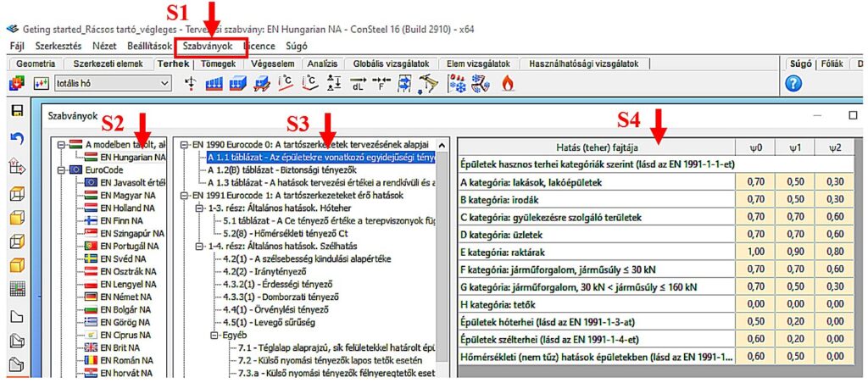Click the ψ1 column header

click(793, 147)
